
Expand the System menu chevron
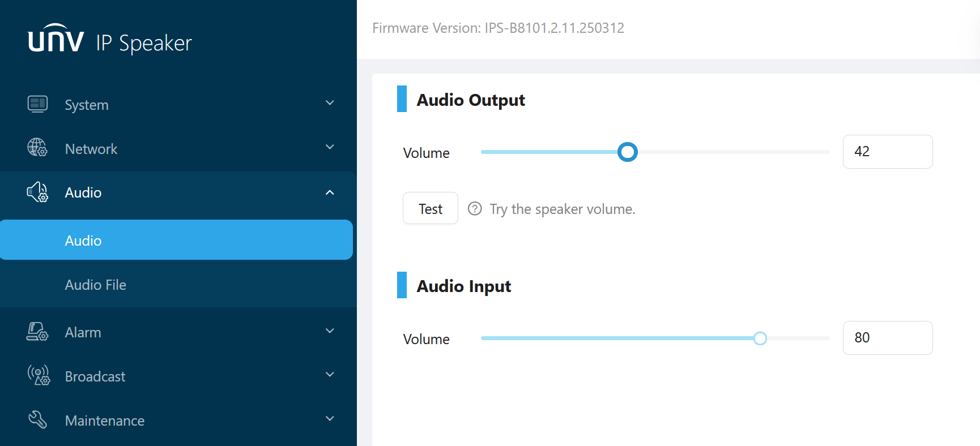click(x=330, y=103)
